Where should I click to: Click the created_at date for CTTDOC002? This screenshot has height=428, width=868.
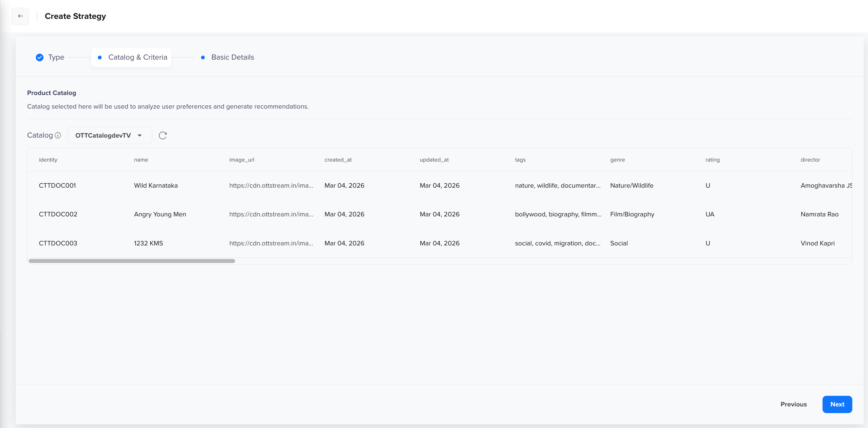[344, 214]
